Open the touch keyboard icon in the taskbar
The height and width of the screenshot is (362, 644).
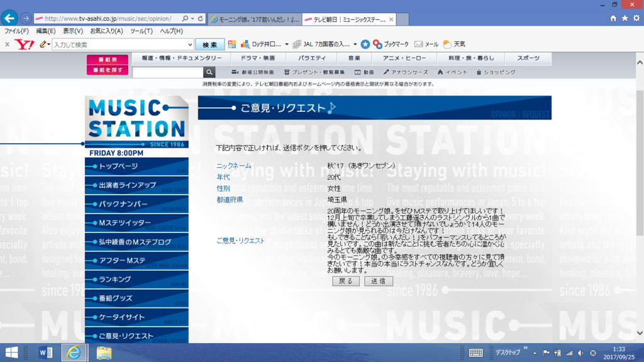pyautogui.click(x=475, y=353)
